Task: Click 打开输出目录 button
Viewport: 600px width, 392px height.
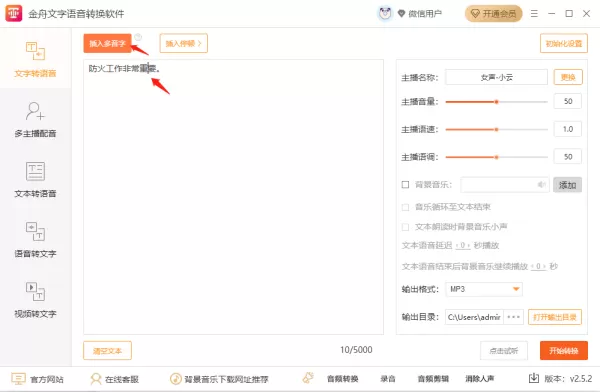Action: tap(555, 317)
